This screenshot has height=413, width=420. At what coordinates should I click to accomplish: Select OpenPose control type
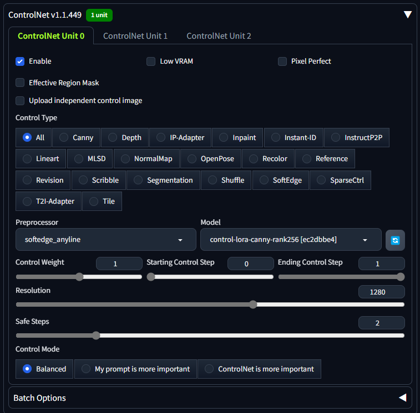(211, 159)
